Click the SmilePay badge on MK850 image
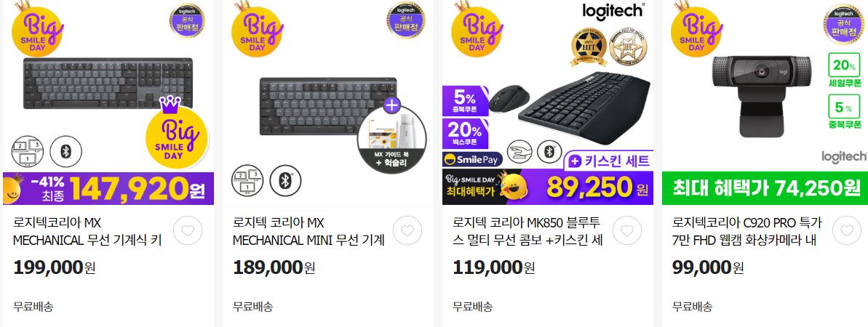This screenshot has height=327, width=868. 473,160
